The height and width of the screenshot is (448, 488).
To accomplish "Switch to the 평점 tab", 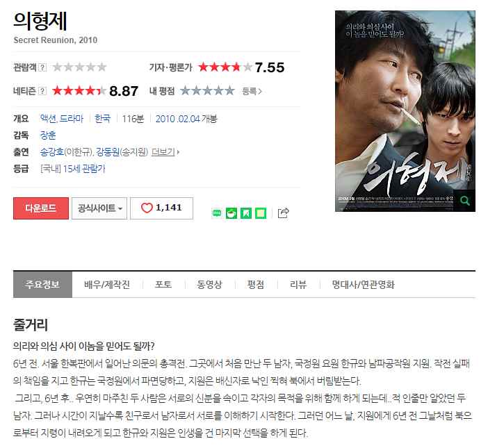I will tap(256, 285).
